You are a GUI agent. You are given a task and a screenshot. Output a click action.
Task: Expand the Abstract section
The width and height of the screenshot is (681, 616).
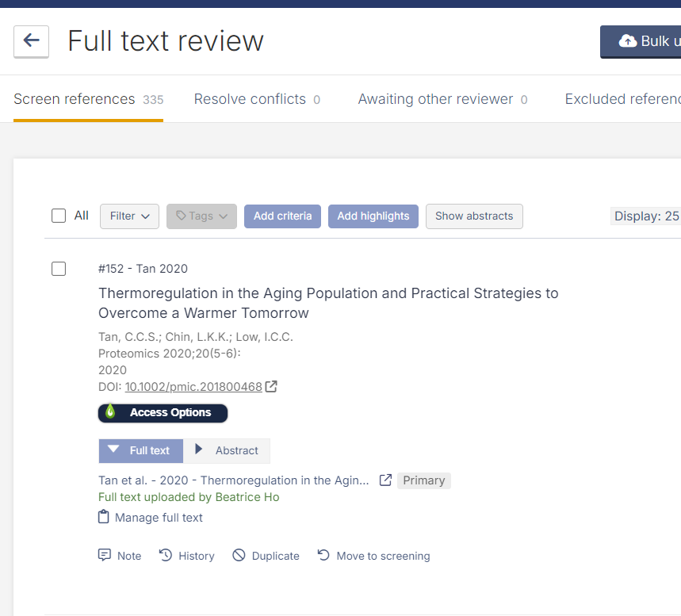point(226,450)
